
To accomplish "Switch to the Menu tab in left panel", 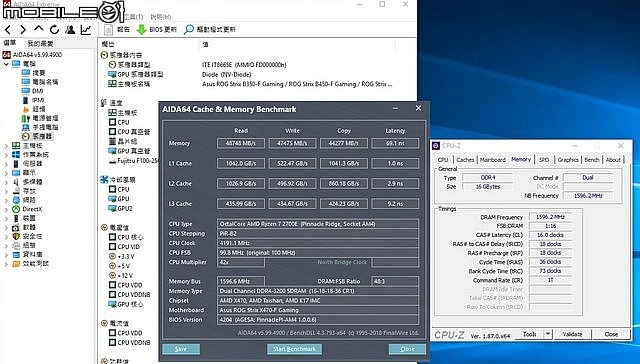I will pyautogui.click(x=10, y=43).
